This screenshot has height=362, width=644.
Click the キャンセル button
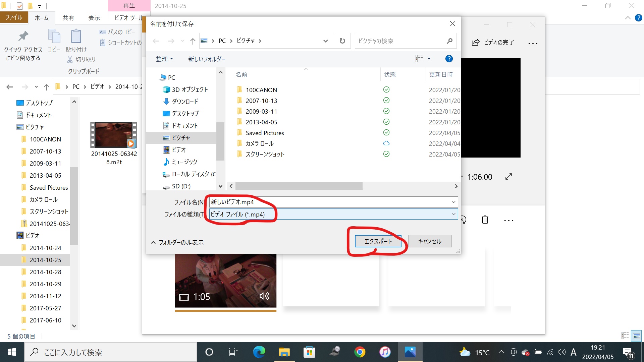point(430,241)
